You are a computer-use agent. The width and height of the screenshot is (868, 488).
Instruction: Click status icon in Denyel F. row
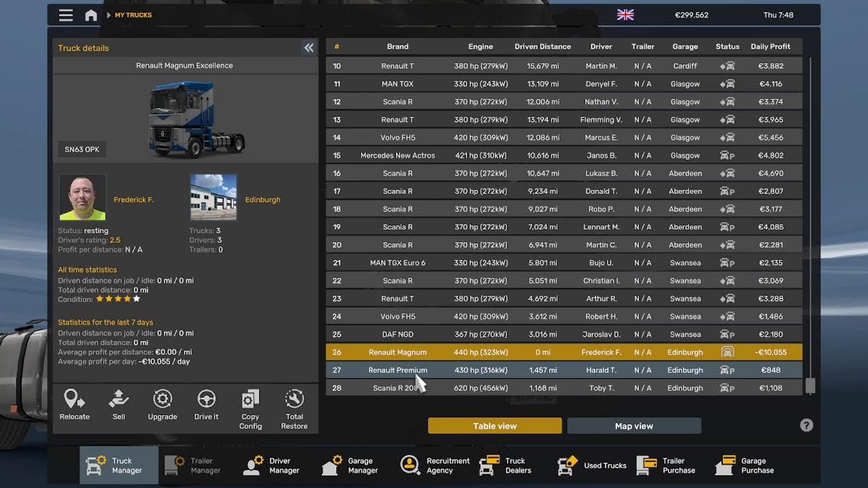pyautogui.click(x=727, y=84)
